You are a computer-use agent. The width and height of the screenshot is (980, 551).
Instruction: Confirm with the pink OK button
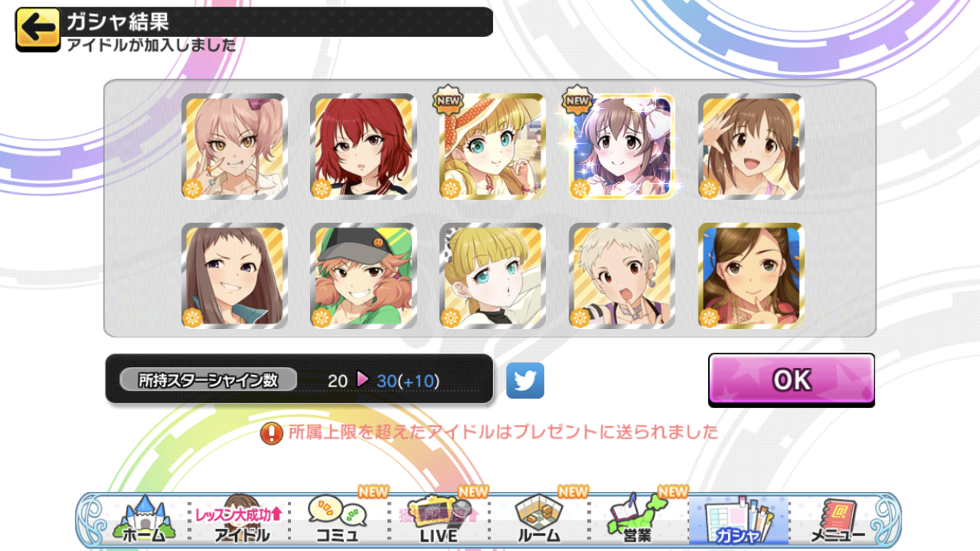pos(792,380)
